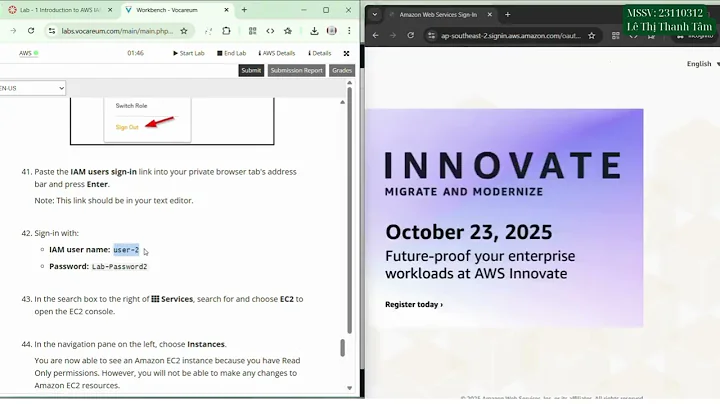Open the three-dot menu of left browser
The width and height of the screenshot is (720, 404).
[x=349, y=31]
